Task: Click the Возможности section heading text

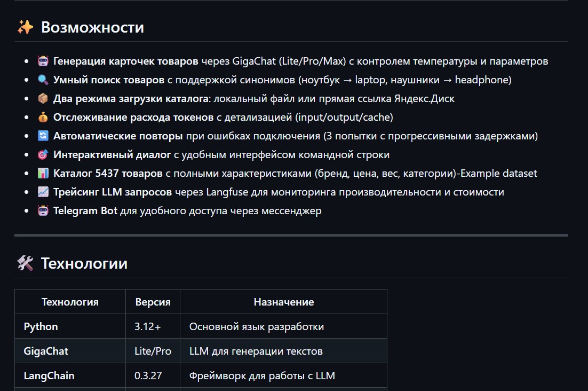Action: pos(92,27)
